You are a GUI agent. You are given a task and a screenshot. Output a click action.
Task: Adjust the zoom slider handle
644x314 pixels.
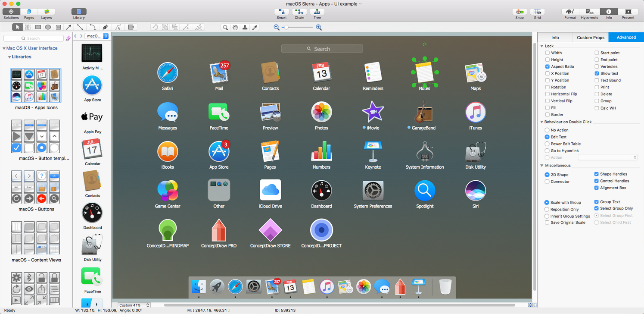(x=285, y=27)
